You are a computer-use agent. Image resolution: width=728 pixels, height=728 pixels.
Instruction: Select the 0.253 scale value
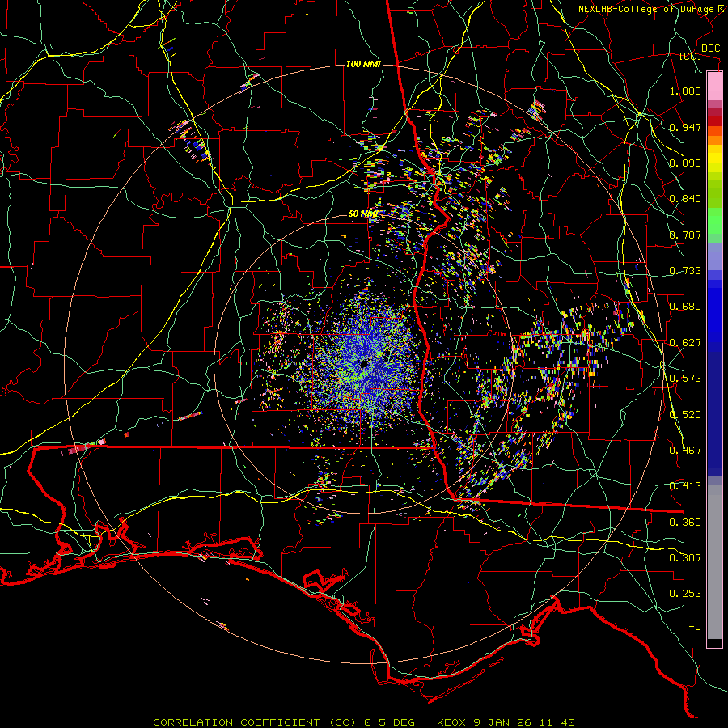pos(685,594)
